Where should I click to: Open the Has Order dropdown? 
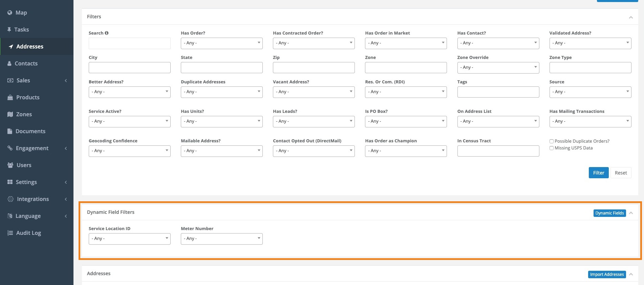click(221, 43)
